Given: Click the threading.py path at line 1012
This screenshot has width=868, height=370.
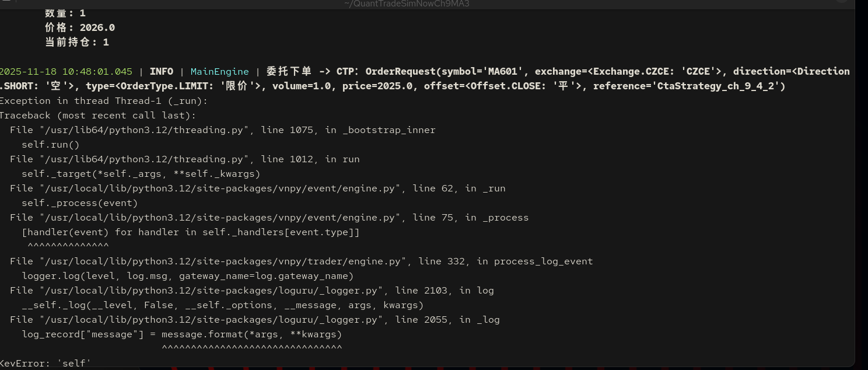Looking at the screenshot, I should [x=135, y=159].
